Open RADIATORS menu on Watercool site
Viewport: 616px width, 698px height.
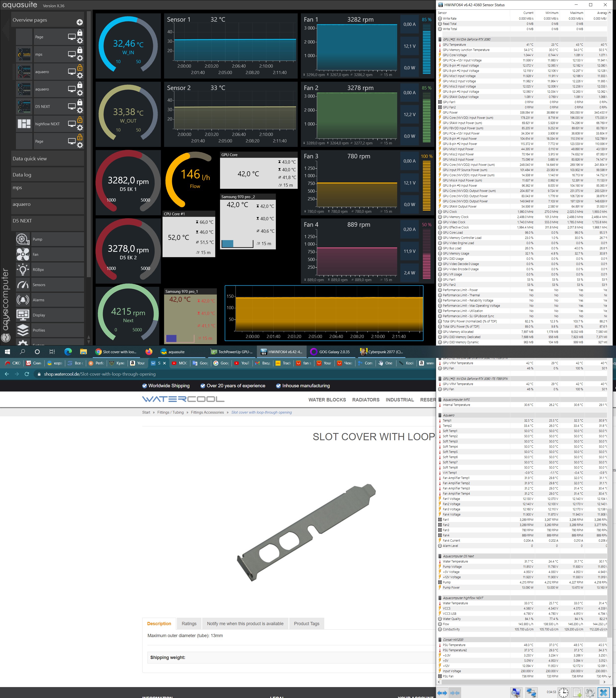[366, 399]
